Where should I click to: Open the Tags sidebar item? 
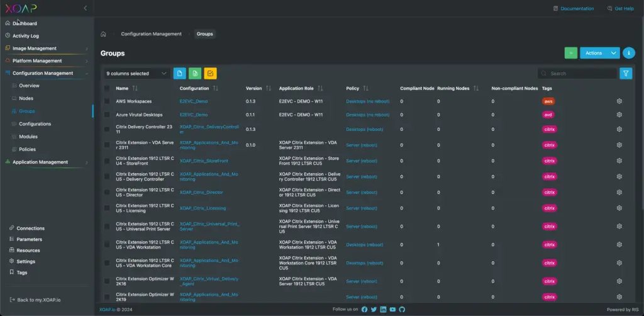[x=22, y=273]
